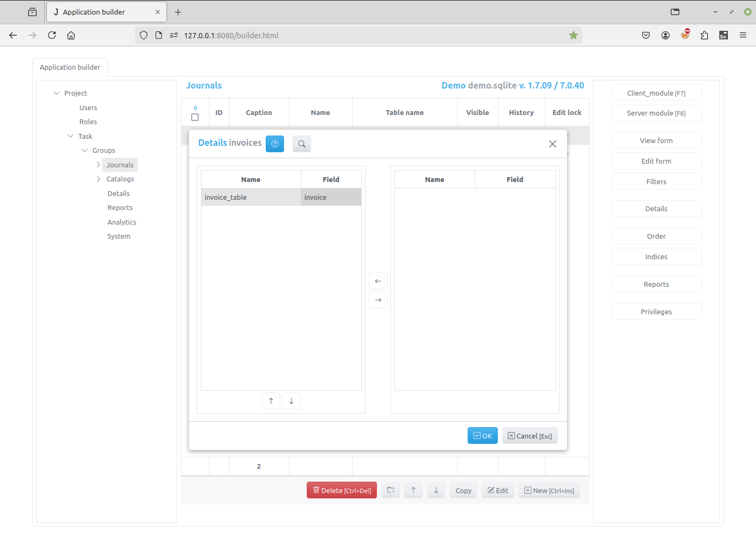The width and height of the screenshot is (756, 533).
Task: Collapse the Task tree node
Action: (70, 136)
